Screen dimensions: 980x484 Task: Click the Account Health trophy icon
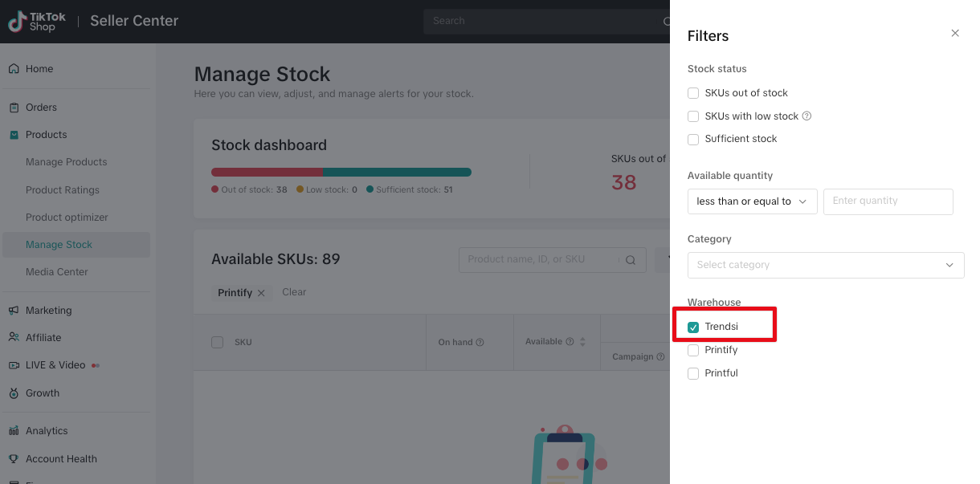(x=14, y=459)
